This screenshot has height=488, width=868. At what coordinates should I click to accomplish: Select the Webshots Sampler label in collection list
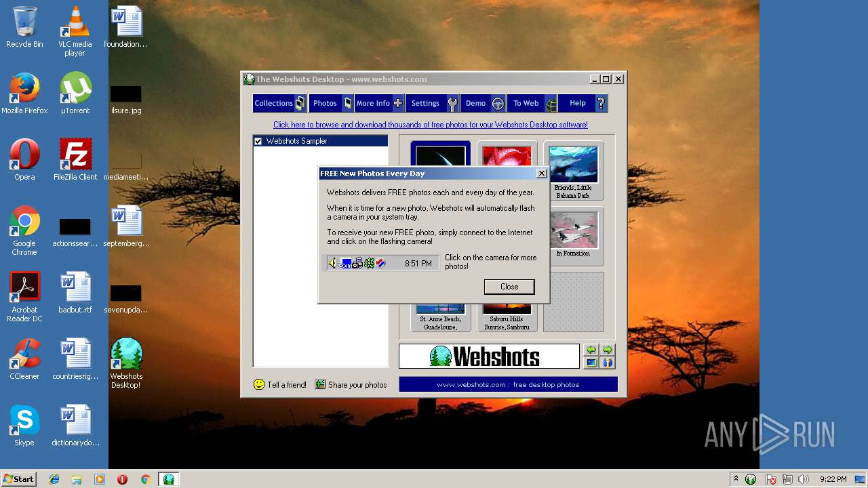297,141
